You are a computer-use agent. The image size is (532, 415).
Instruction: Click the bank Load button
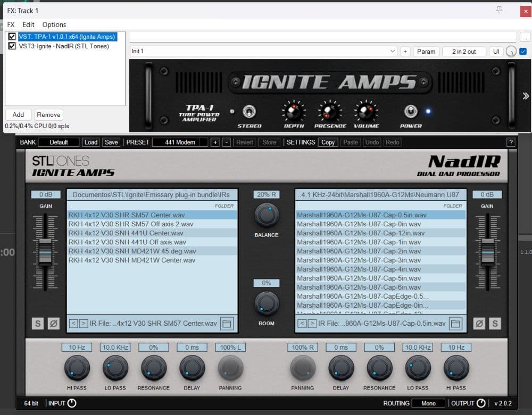(91, 142)
